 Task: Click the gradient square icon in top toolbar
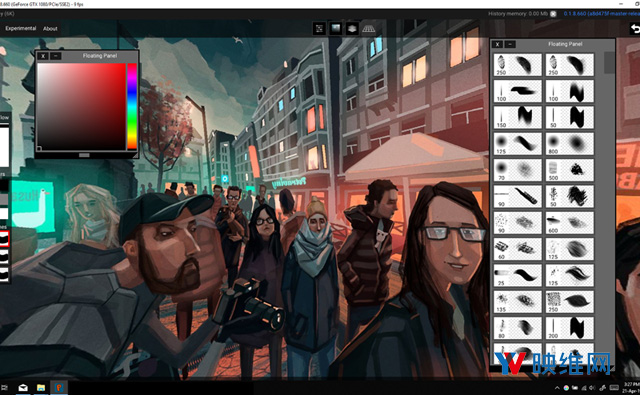click(336, 28)
